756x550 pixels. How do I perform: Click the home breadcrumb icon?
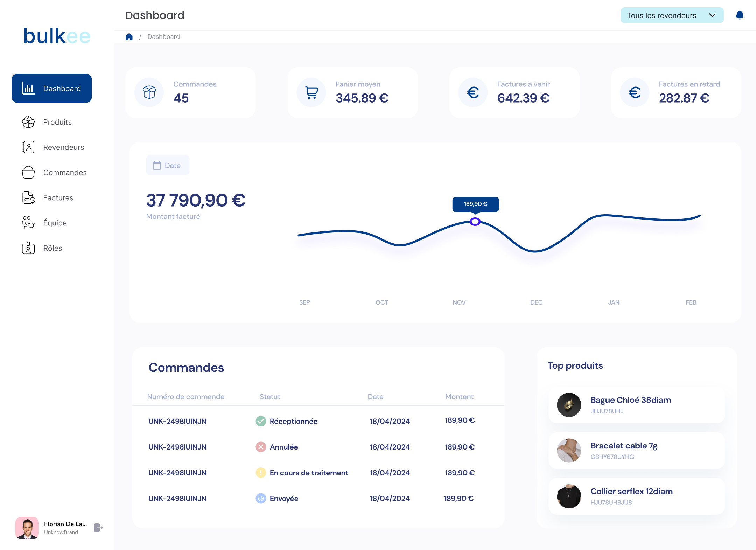pos(129,37)
